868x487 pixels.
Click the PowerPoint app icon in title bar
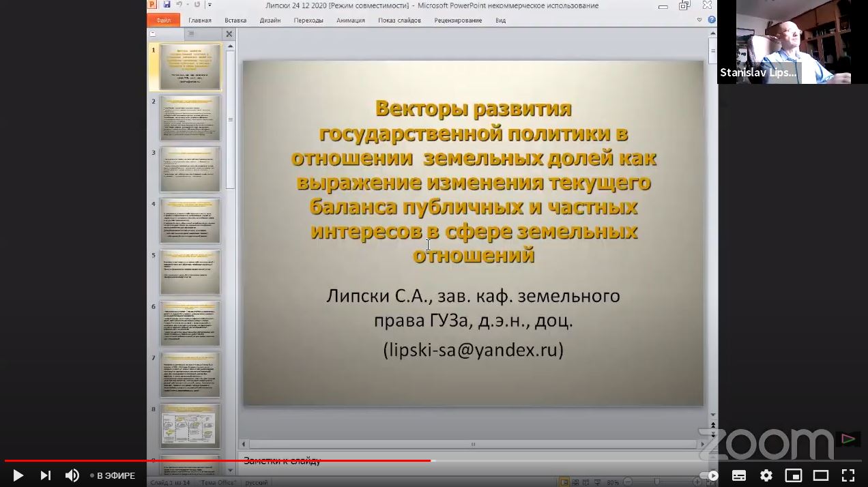point(153,5)
